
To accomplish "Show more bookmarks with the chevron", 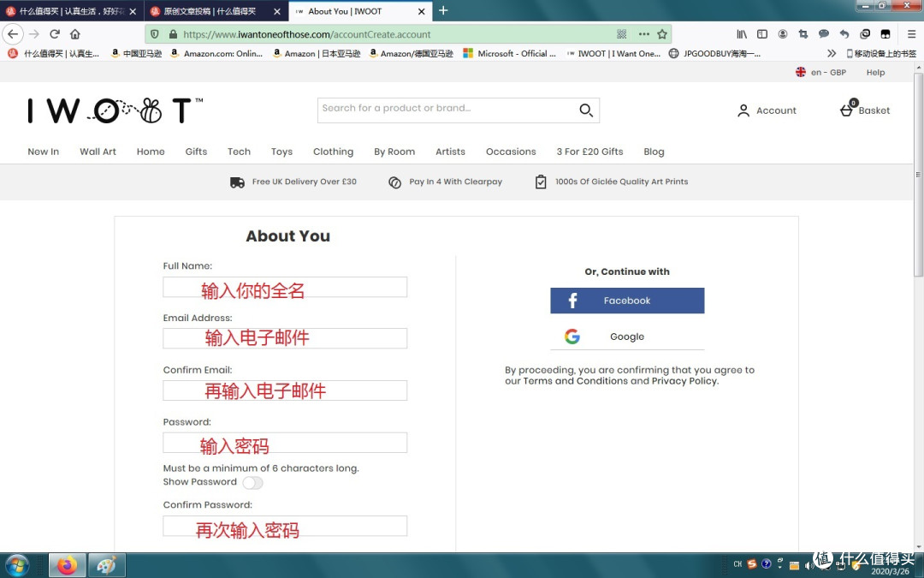I will tap(832, 53).
